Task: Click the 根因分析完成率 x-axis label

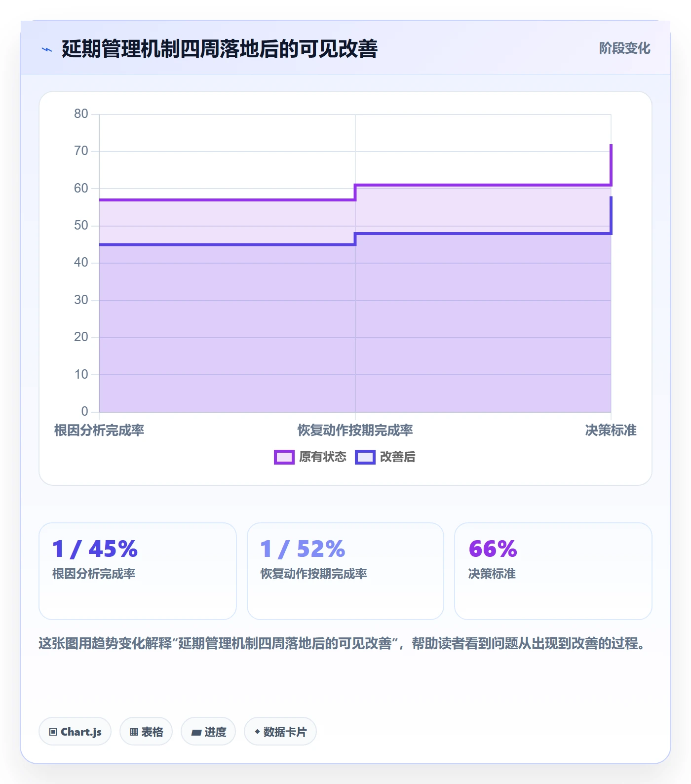Action: click(99, 431)
